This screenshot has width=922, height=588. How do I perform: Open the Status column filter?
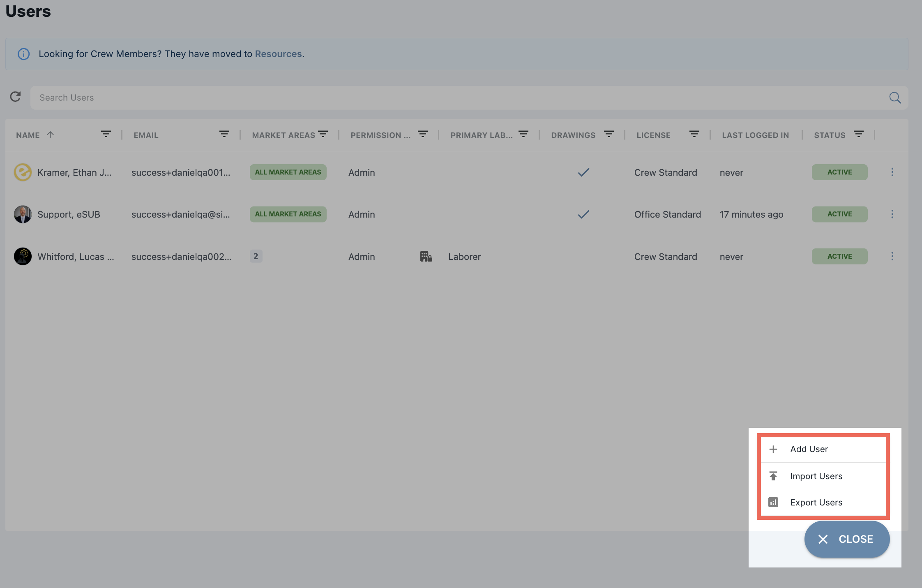tap(858, 134)
